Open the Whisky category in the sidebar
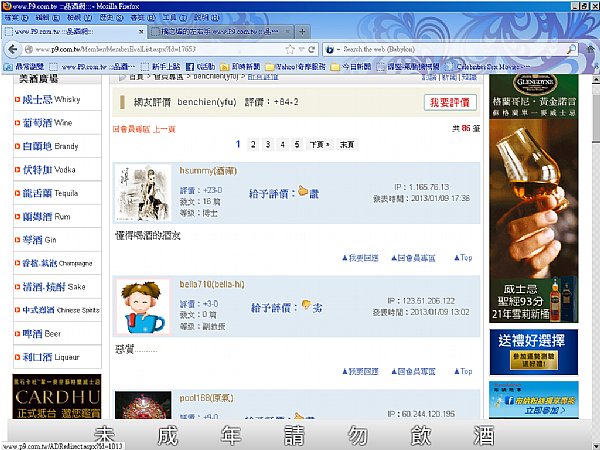Image resolution: width=600 pixels, height=450 pixels. [51, 99]
